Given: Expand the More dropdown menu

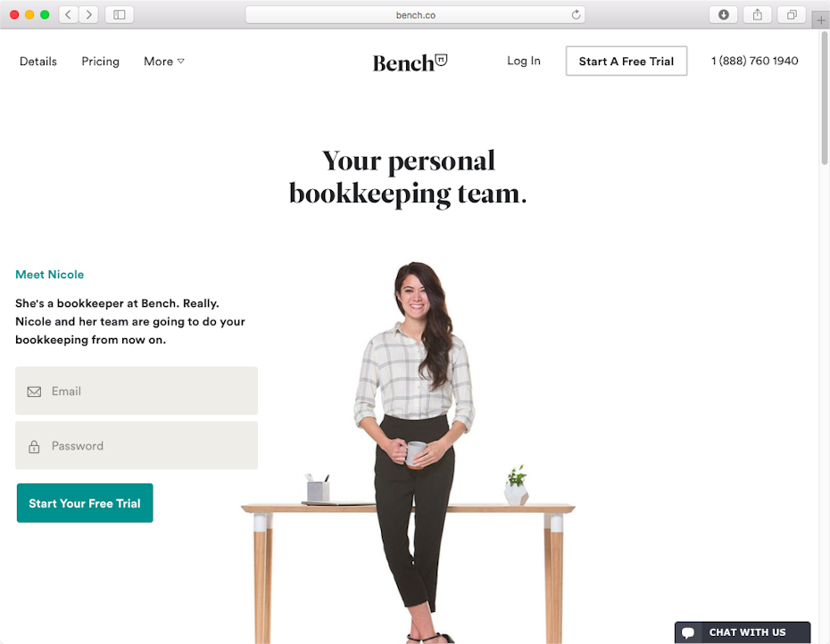Looking at the screenshot, I should (x=164, y=62).
